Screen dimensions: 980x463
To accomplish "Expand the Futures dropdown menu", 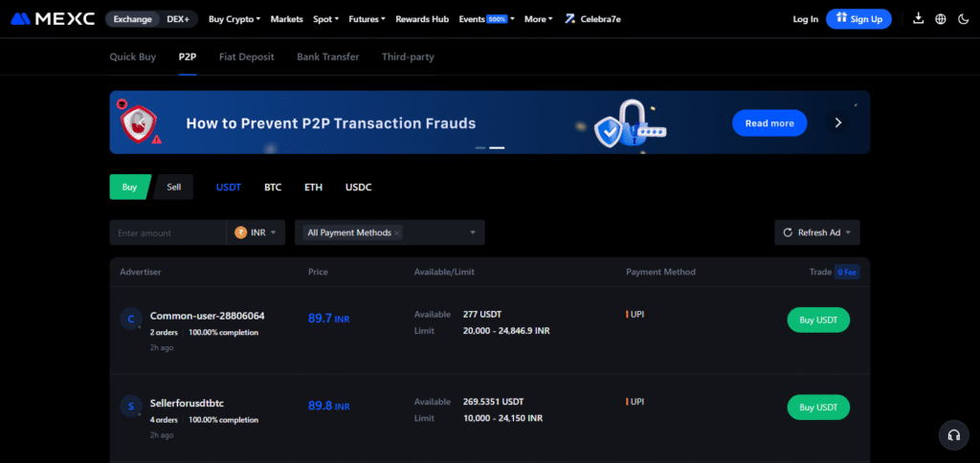I will 367,19.
